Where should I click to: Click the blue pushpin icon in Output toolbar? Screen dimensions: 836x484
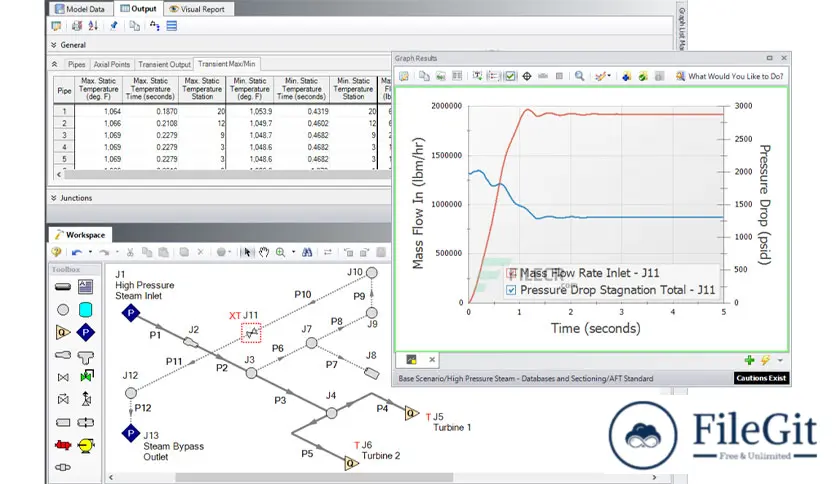point(113,26)
